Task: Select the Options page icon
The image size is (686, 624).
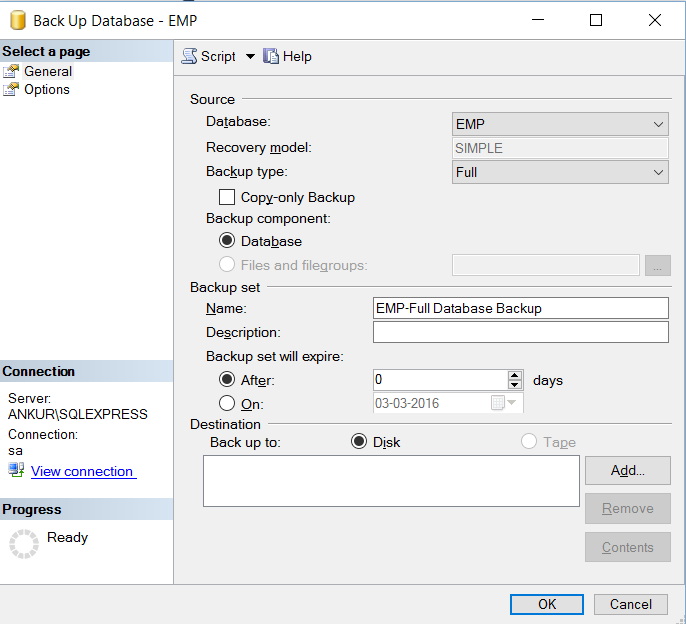Action: pos(11,89)
